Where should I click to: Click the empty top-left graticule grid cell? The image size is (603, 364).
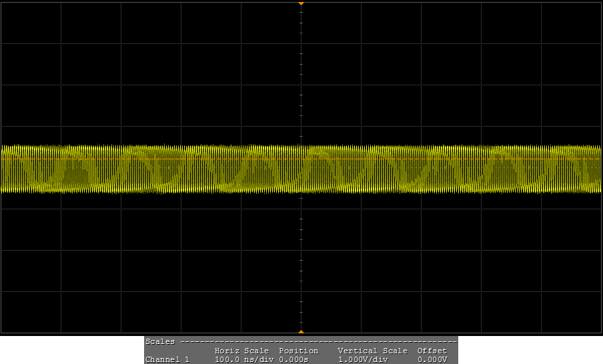(31, 22)
